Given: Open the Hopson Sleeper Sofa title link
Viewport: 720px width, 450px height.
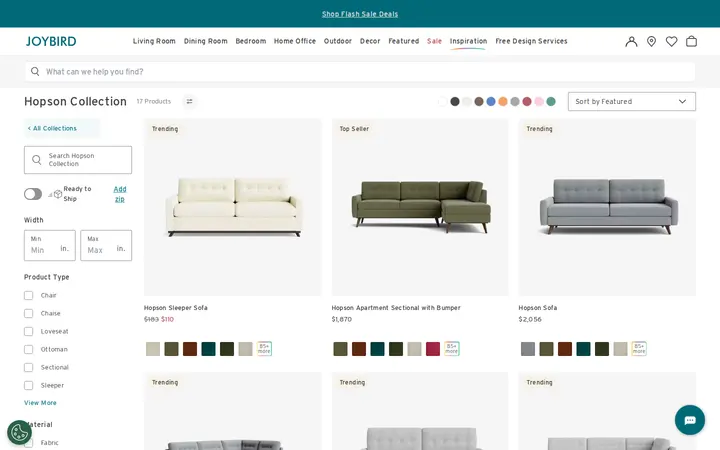Looking at the screenshot, I should coord(176,308).
